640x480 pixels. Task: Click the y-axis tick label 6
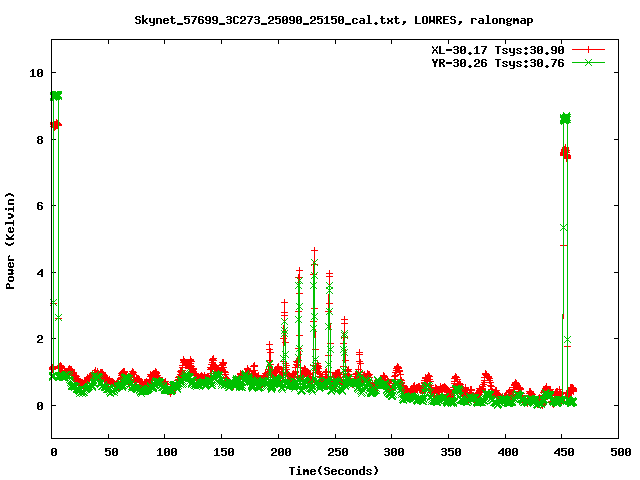coord(40,206)
